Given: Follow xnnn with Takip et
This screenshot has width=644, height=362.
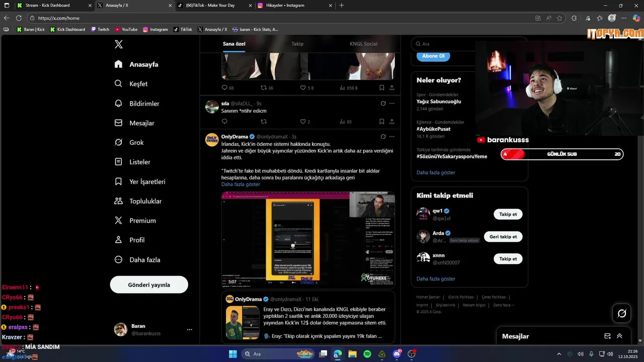Looking at the screenshot, I should [x=508, y=258].
